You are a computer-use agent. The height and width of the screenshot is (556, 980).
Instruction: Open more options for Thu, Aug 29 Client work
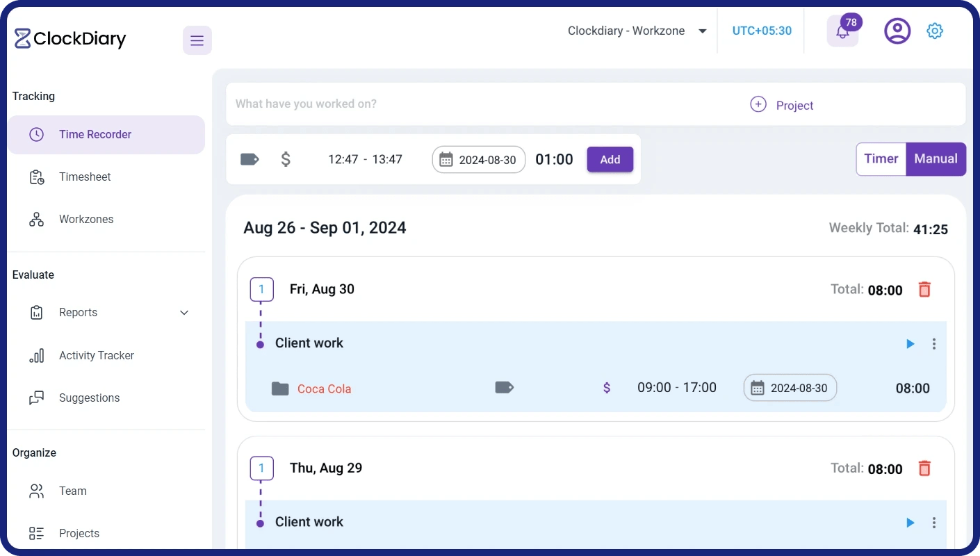[x=934, y=523]
